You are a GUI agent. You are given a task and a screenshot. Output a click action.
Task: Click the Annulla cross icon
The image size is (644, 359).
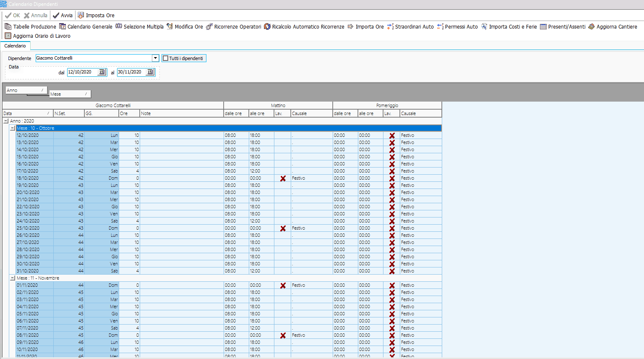pyautogui.click(x=27, y=16)
